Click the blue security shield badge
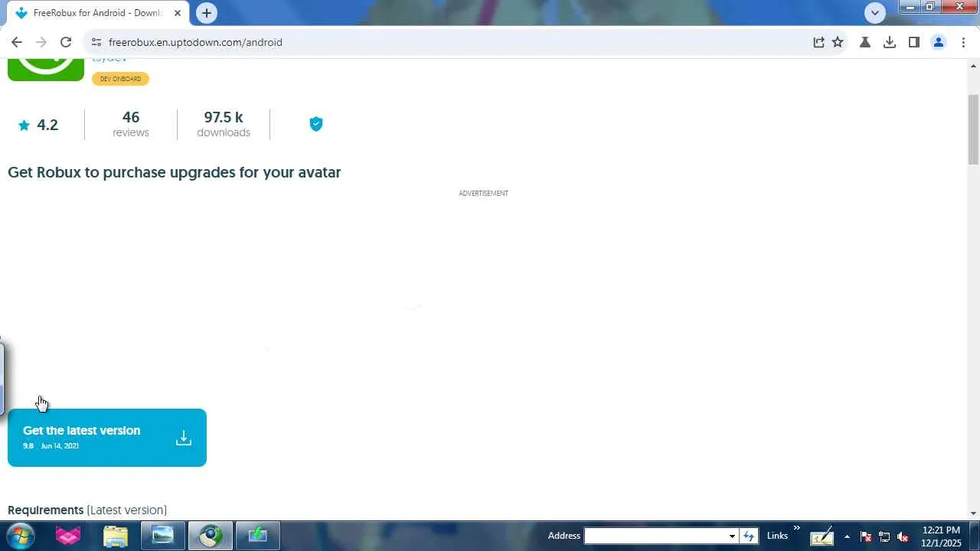Viewport: 980px width, 551px height. click(316, 124)
